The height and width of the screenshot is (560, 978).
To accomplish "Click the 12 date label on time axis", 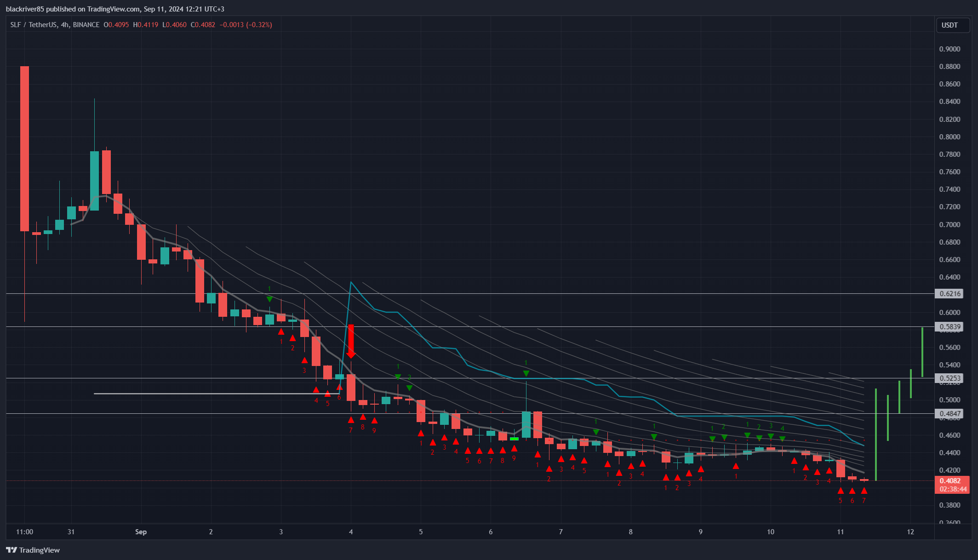I will point(910,532).
